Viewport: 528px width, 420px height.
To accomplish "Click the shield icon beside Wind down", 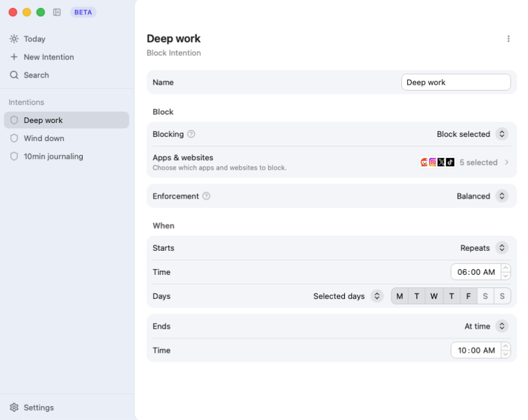I will tap(14, 139).
